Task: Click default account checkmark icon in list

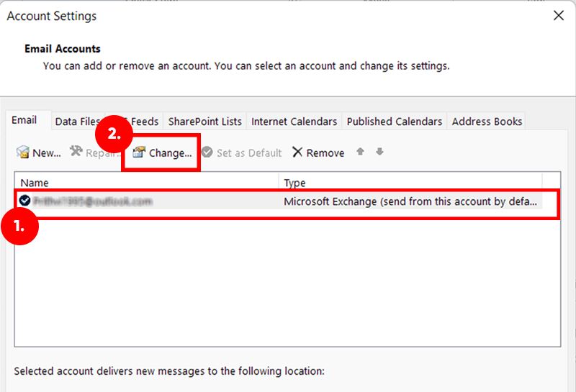Action: 26,201
